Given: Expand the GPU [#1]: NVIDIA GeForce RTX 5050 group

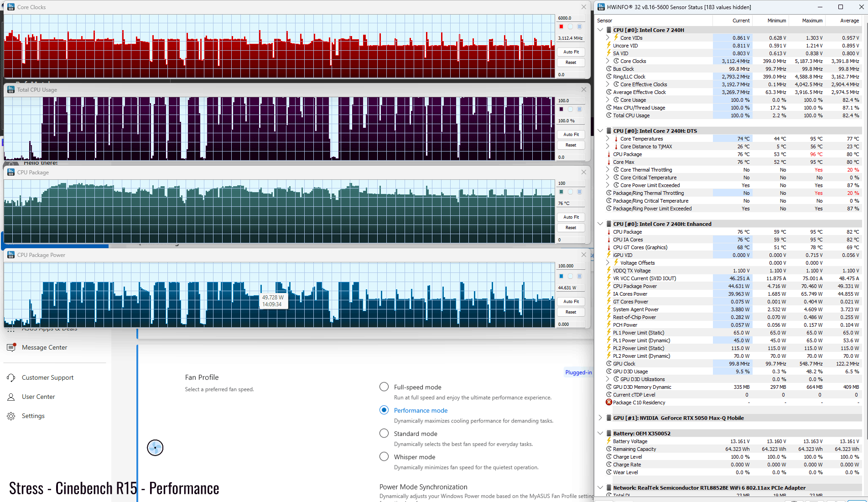Looking at the screenshot, I should click(600, 418).
